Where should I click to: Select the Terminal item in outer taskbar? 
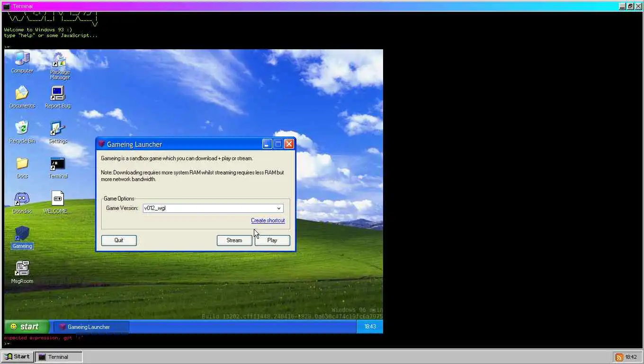[59, 357]
